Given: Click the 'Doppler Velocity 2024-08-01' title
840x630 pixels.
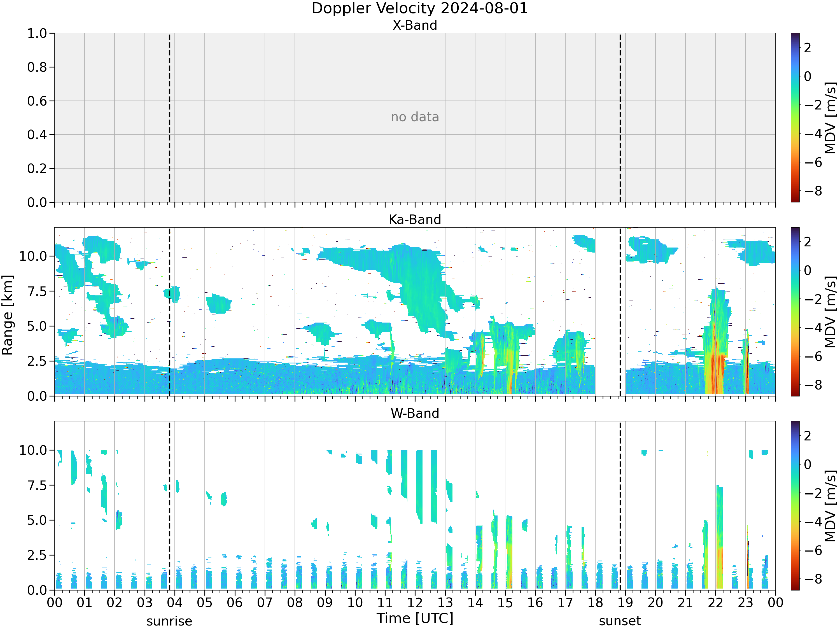Looking at the screenshot, I should click(x=420, y=8).
